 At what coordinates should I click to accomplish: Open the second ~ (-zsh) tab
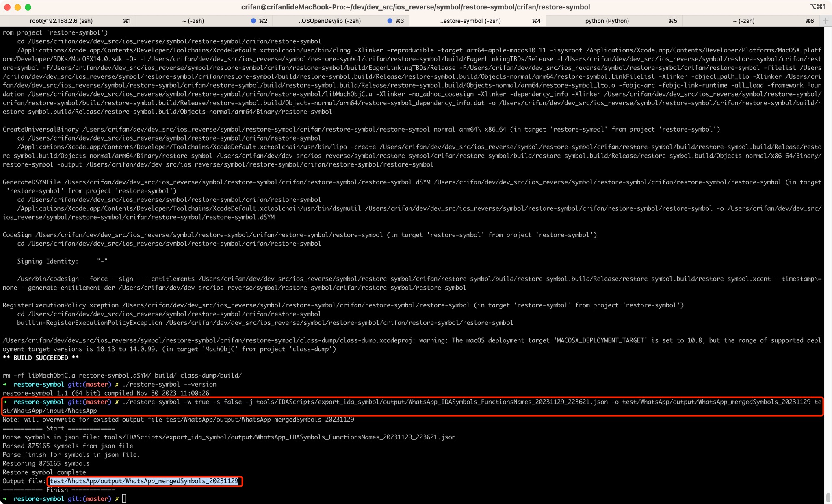coord(193,21)
